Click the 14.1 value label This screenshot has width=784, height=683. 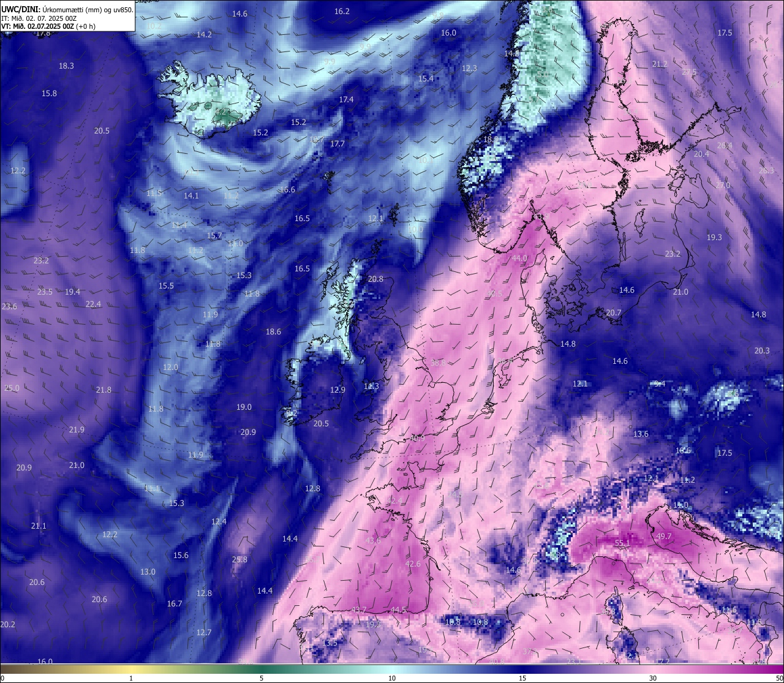192,196
